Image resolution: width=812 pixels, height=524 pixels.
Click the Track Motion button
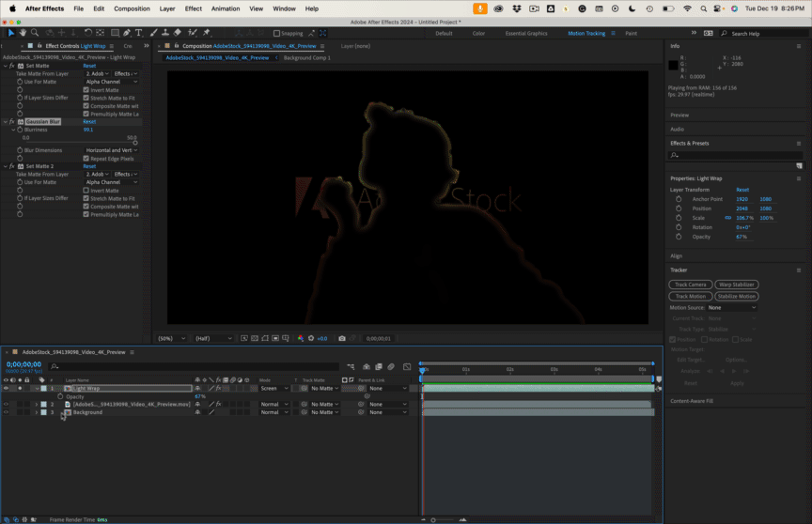coord(691,297)
